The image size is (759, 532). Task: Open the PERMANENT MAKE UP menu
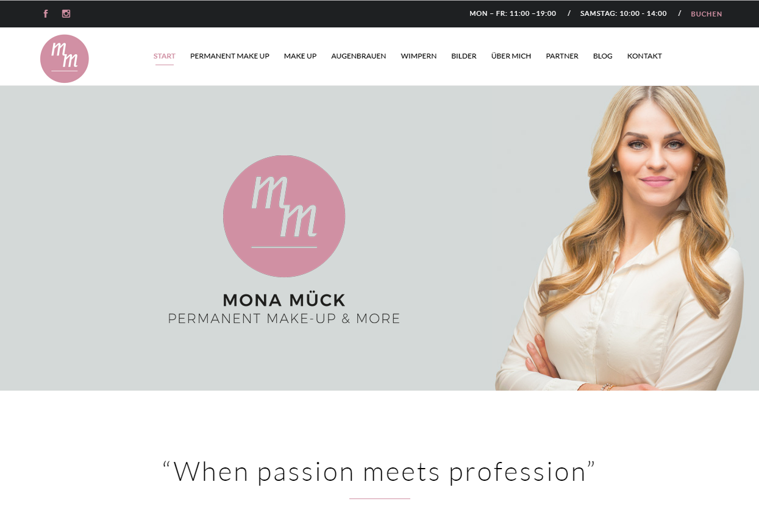coord(230,56)
